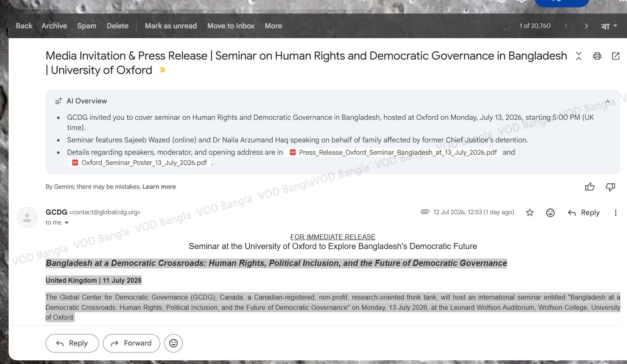
Task: Click the '1 of 20,760' message counter
Action: 535,26
